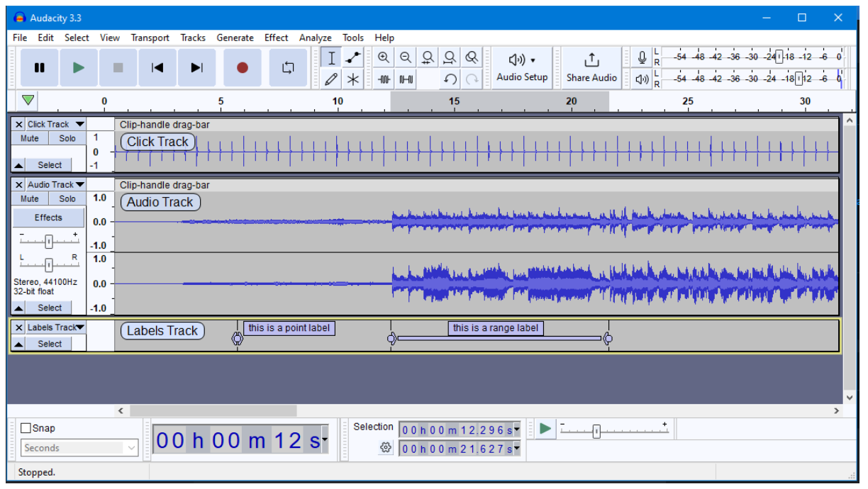Select the Draw (pencil) tool
868x489 pixels.
pyautogui.click(x=331, y=79)
